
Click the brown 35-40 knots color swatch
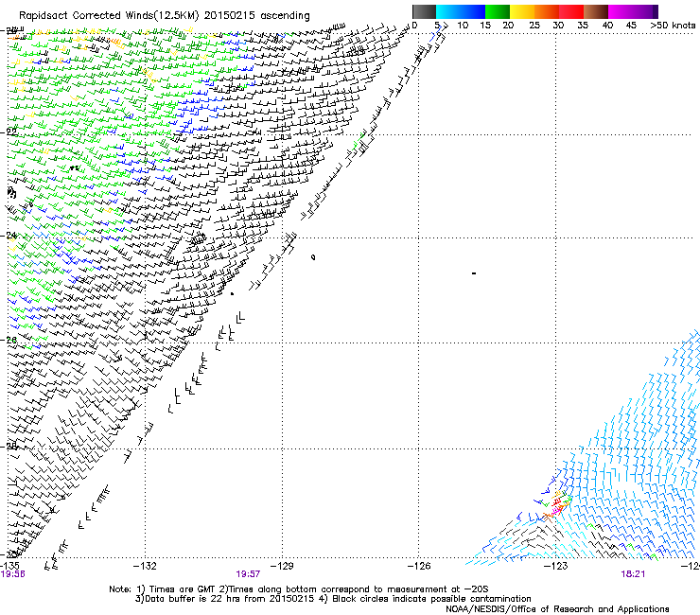(x=596, y=11)
